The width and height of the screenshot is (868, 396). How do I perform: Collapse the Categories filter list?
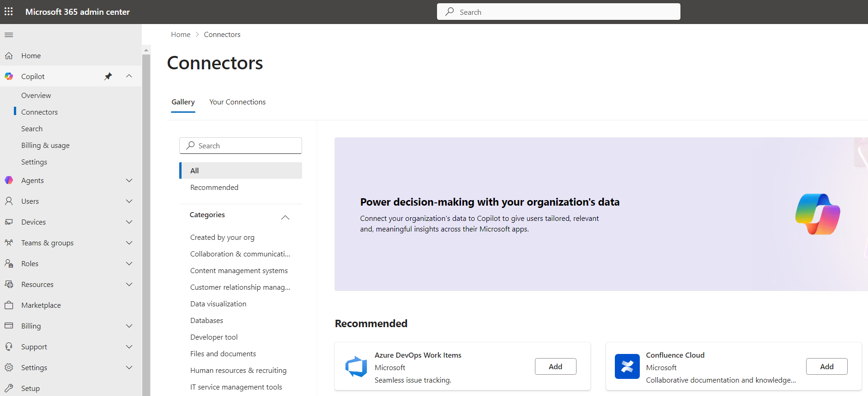285,217
